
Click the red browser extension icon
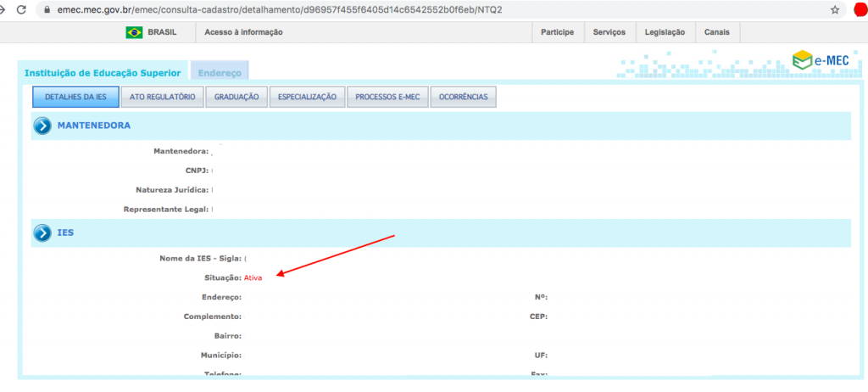click(x=860, y=10)
